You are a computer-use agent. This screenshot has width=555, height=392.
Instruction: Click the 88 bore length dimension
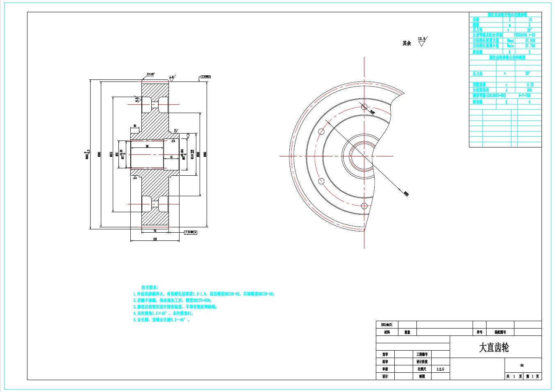147,146
